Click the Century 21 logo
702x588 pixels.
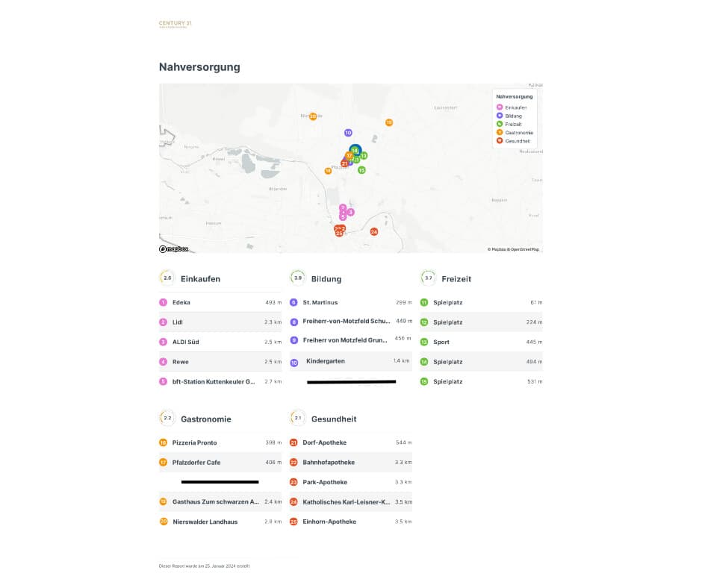tap(175, 24)
